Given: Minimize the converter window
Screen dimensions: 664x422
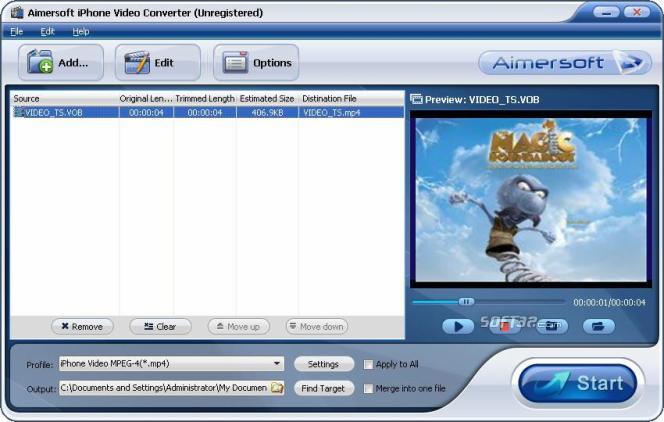Looking at the screenshot, I should pos(606,12).
